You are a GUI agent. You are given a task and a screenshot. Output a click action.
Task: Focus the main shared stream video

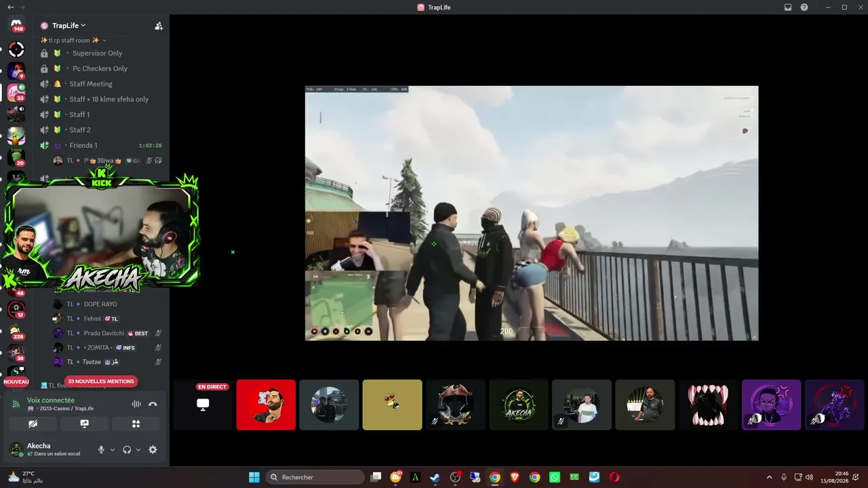tap(532, 213)
